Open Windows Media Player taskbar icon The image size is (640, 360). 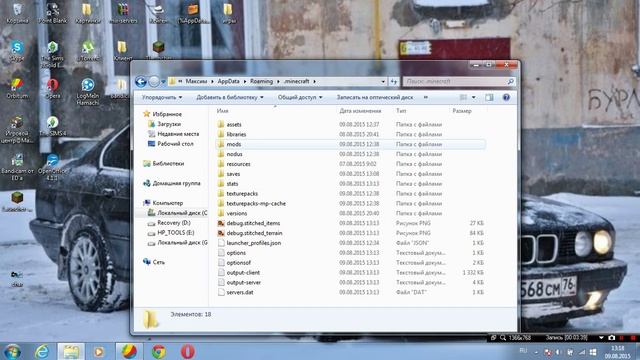point(99,351)
